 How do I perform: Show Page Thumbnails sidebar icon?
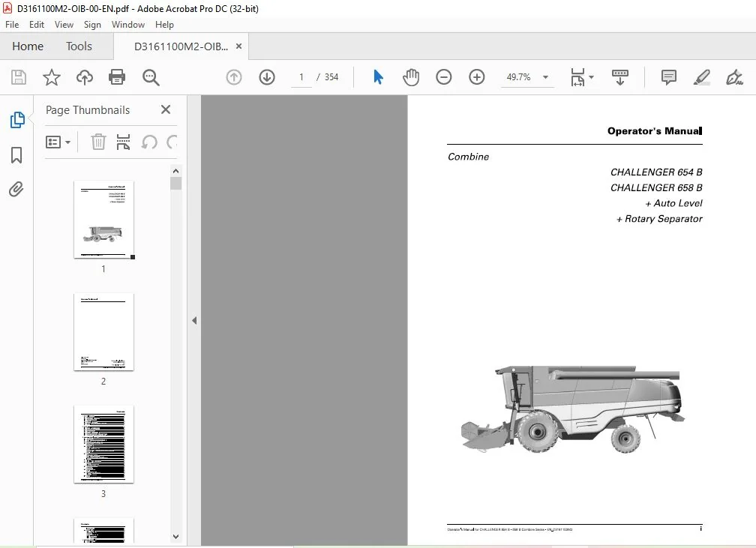(16, 119)
